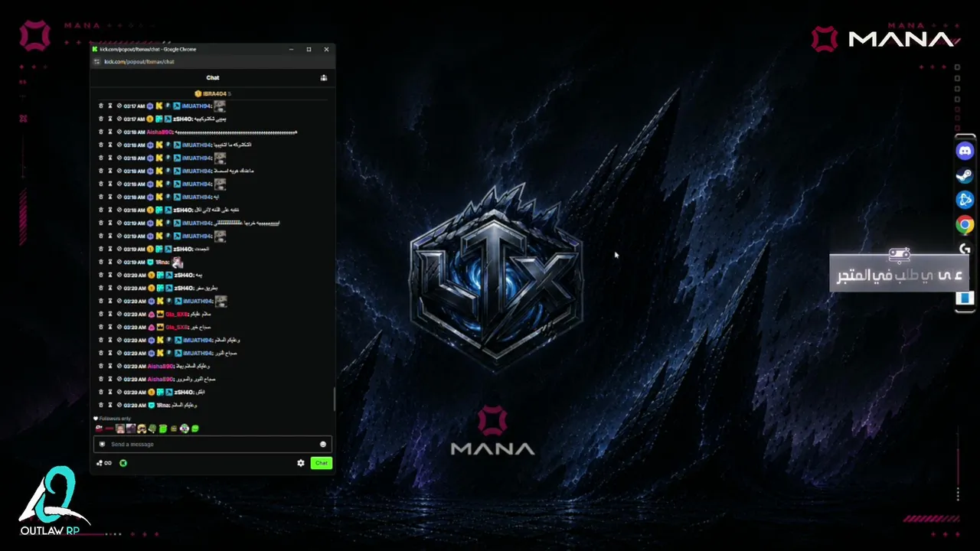Send message with the green Chat button

coord(322,463)
